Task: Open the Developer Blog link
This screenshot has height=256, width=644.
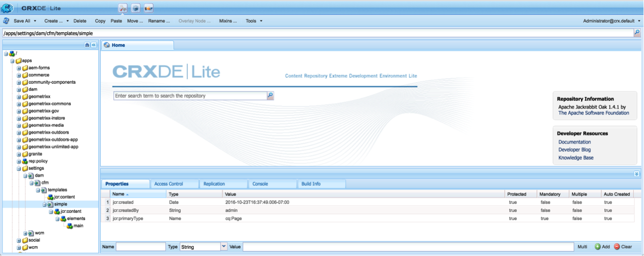Action: 574,150
